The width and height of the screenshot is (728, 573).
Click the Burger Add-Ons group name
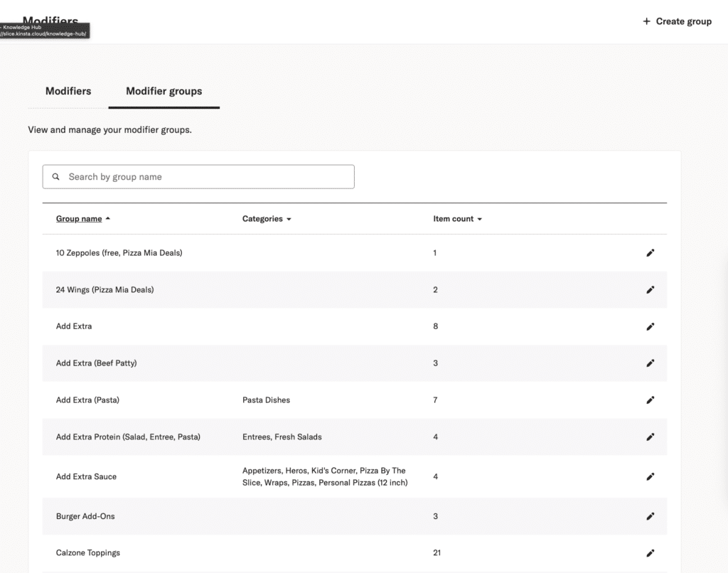85,517
